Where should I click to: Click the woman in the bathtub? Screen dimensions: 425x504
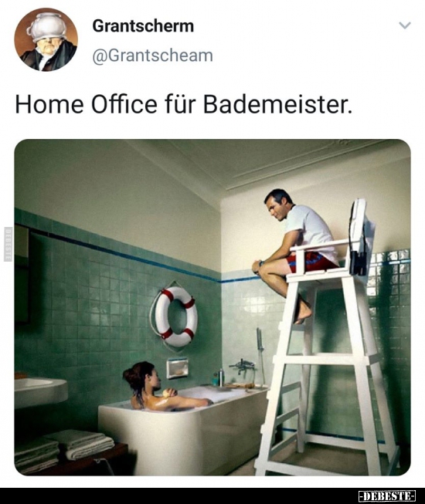pyautogui.click(x=161, y=387)
